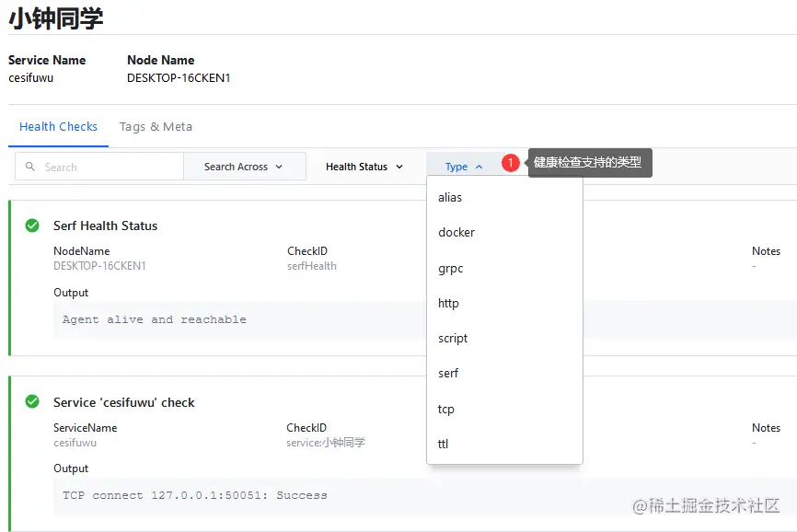Click cesifuwu under Service Name header
797x532 pixels.
click(31, 77)
